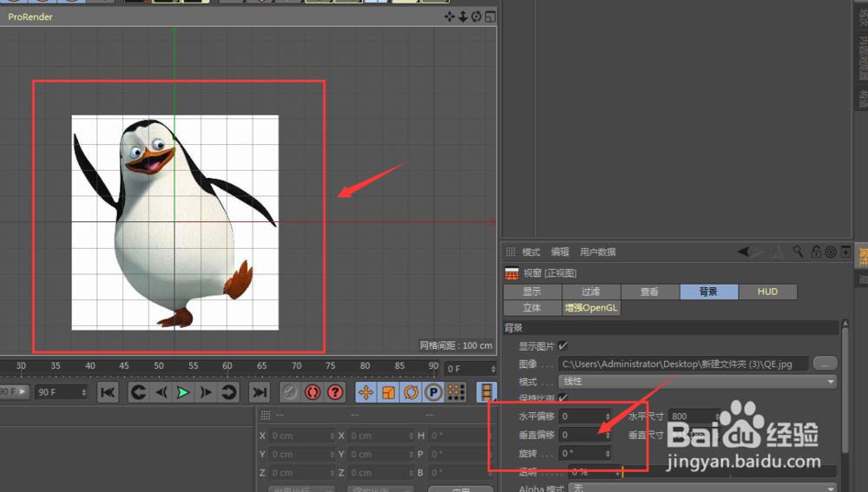The height and width of the screenshot is (492, 868).
Task: Step back one frame
Action: point(161,392)
